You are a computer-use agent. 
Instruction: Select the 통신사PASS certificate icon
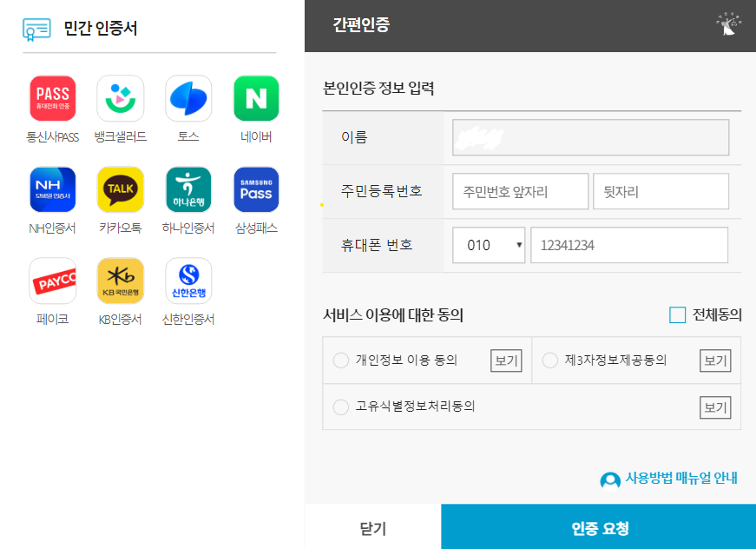pos(53,98)
